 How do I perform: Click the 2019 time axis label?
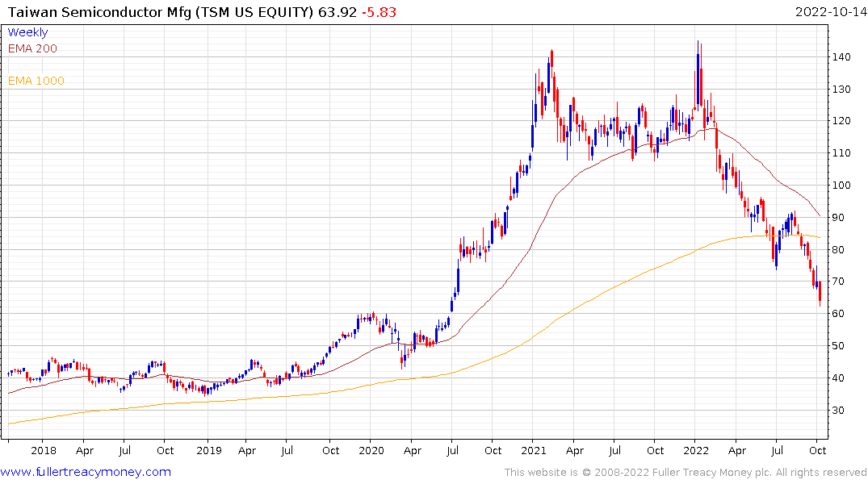tap(209, 450)
